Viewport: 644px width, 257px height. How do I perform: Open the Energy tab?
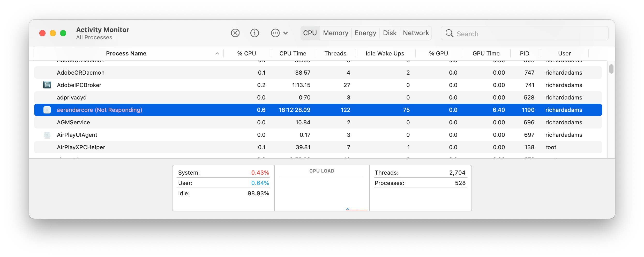[365, 33]
